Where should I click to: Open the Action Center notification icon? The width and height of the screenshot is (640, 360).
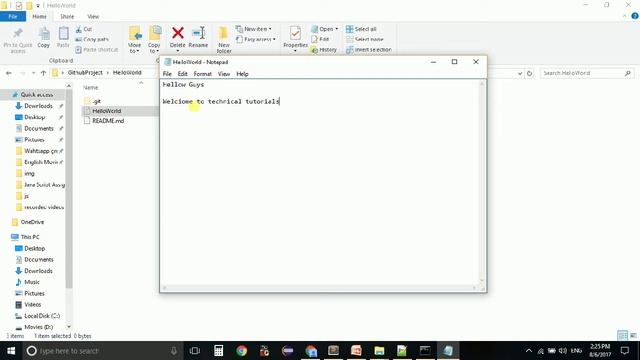tap(624, 351)
